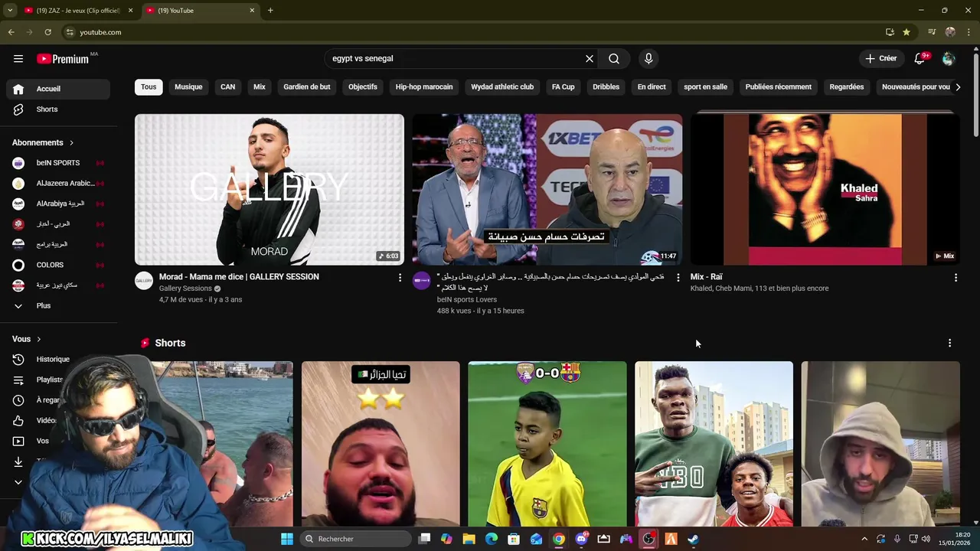Image resolution: width=980 pixels, height=551 pixels.
Task: Run search with the magnifier button
Action: (614, 58)
